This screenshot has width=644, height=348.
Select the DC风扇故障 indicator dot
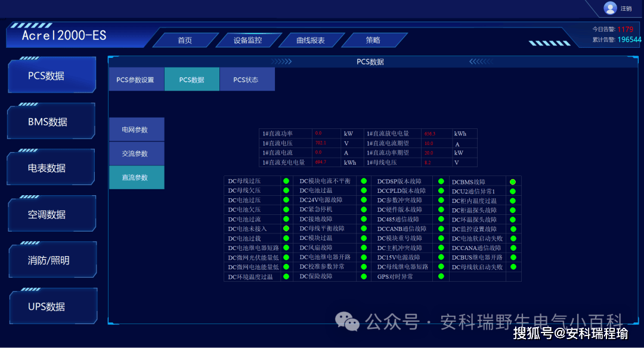(x=364, y=248)
